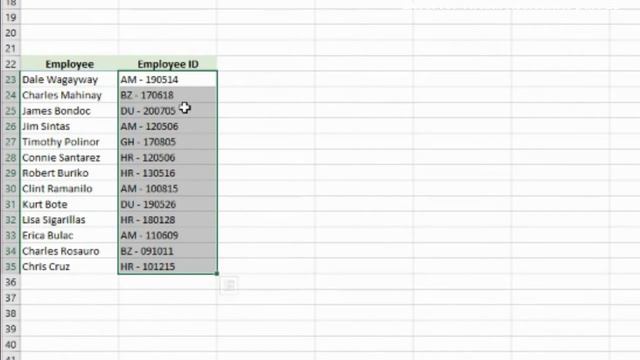Viewport: 640px width, 360px height.
Task: Click the fill handle at selection's bottom-right corner
Action: tap(217, 273)
